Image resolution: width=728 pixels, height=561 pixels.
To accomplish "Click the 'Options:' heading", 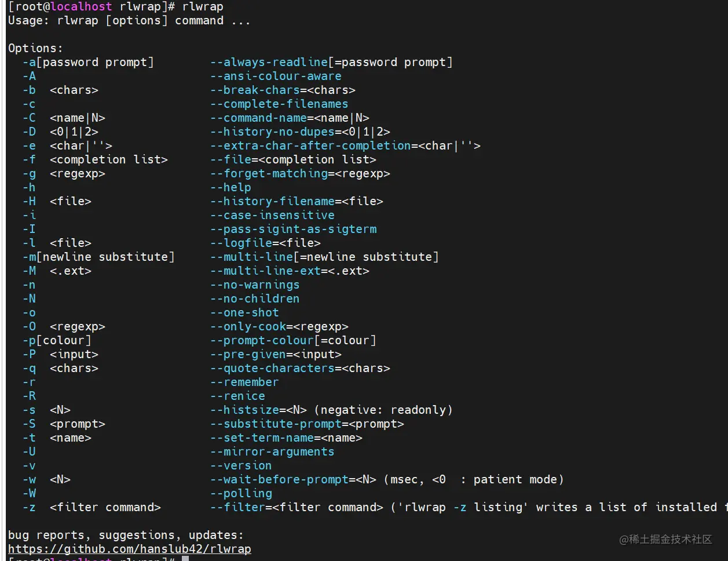I will point(35,48).
